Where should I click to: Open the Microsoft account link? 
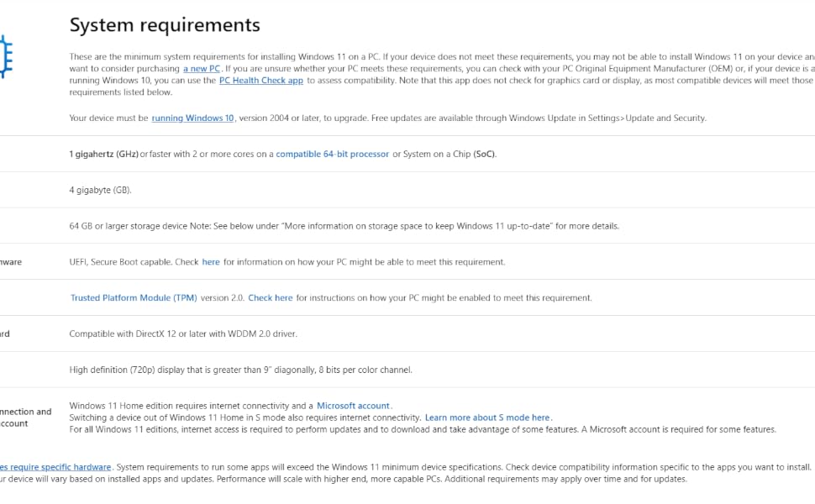pyautogui.click(x=353, y=406)
